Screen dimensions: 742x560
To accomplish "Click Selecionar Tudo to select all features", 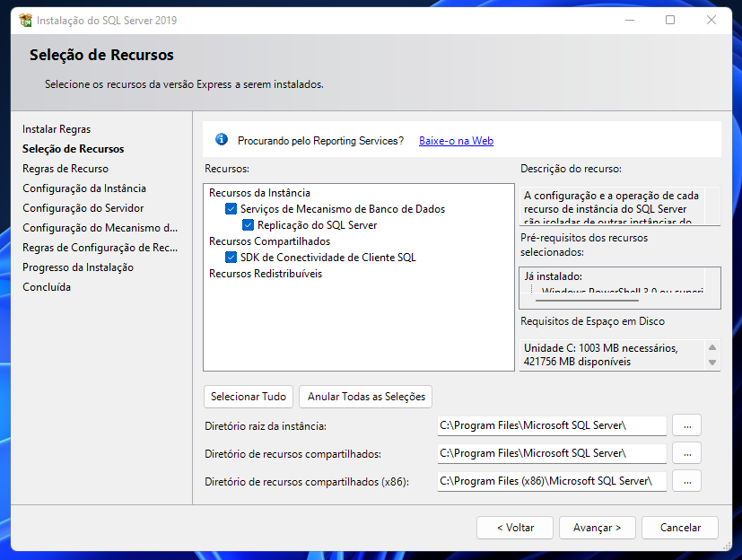I will click(x=248, y=396).
